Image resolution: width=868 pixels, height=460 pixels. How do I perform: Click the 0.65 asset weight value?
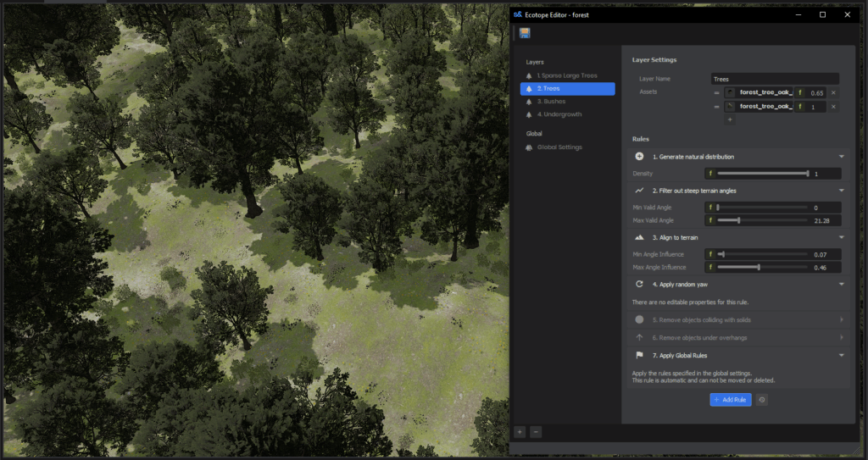(816, 93)
